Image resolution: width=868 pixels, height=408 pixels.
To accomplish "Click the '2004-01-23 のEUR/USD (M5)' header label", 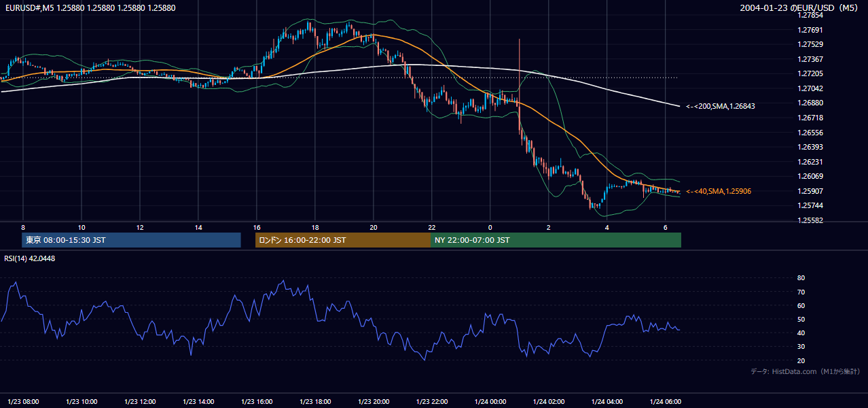I will tap(800, 8).
